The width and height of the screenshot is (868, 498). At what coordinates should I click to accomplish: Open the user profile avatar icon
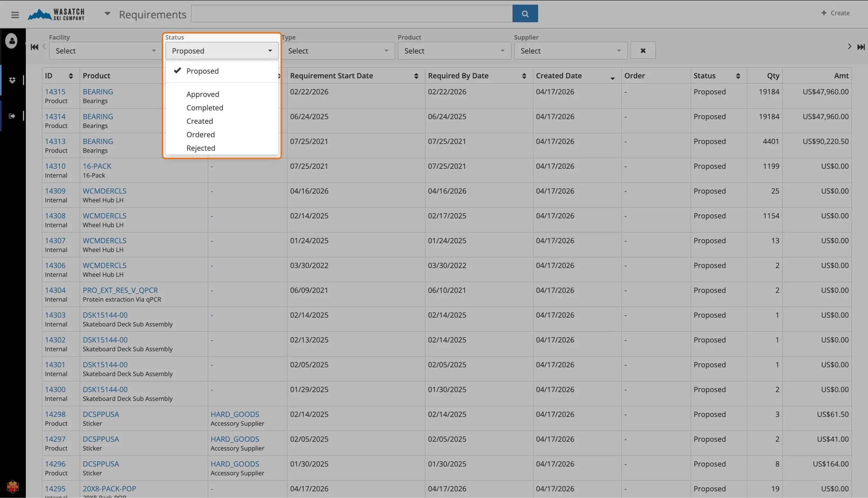tap(12, 41)
